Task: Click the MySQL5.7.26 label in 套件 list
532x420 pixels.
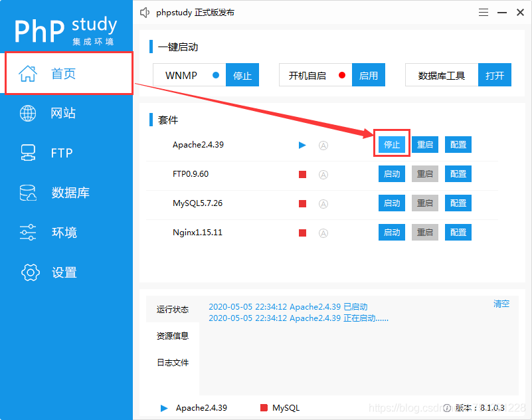Action: pyautogui.click(x=197, y=203)
